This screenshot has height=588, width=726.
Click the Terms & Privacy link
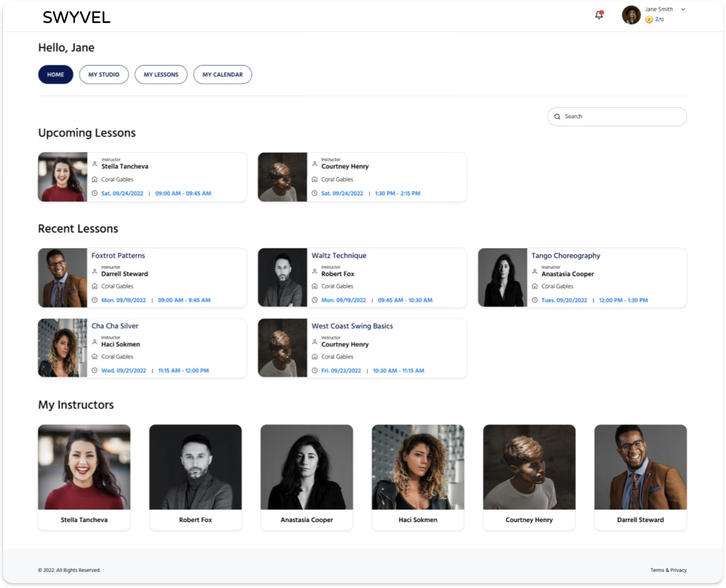point(668,570)
